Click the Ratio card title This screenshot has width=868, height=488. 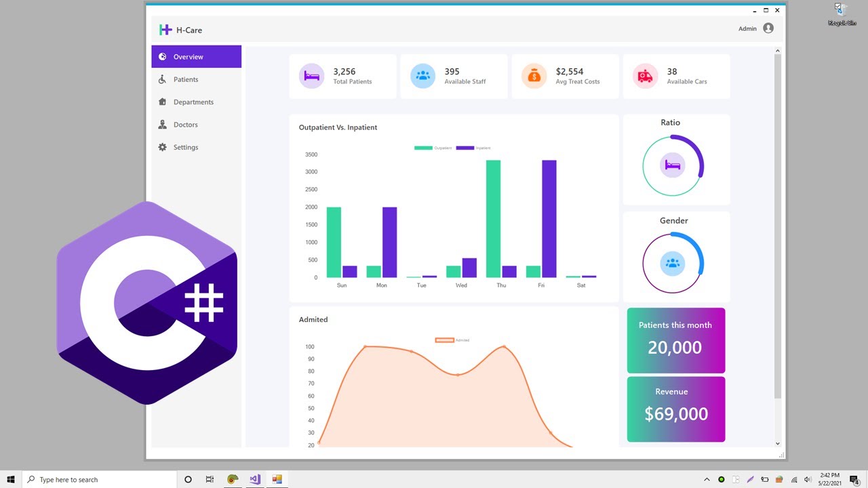[670, 123]
